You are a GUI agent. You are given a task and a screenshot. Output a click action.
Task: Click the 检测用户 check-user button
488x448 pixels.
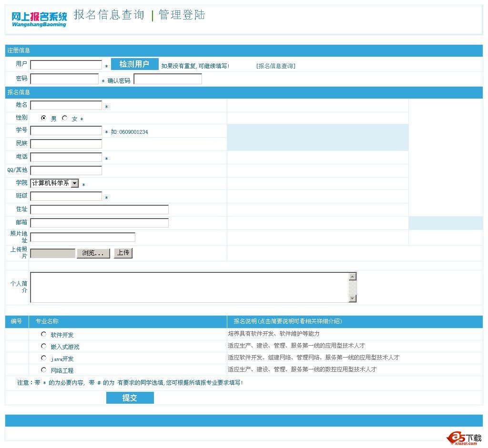coord(134,64)
